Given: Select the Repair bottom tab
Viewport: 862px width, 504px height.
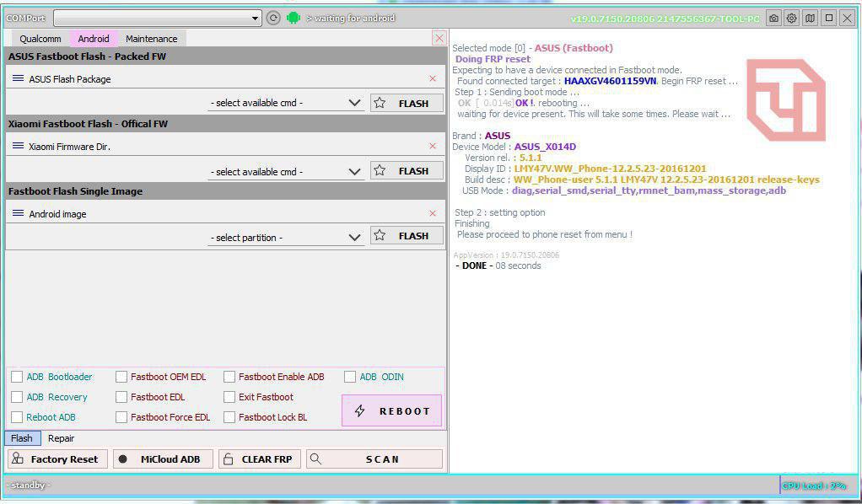Looking at the screenshot, I should [x=61, y=438].
